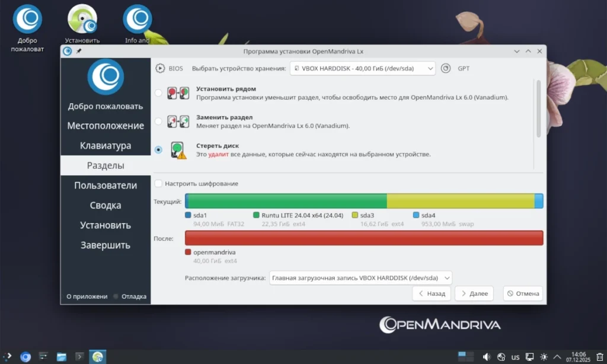This screenshot has width=607, height=364.
Task: Select the Разделы step
Action: [x=106, y=165]
